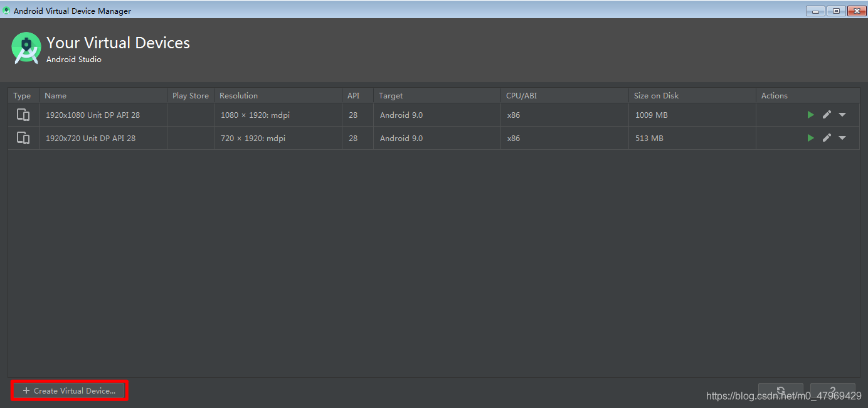The image size is (868, 408).
Task: Click the '513 MB' size cell
Action: point(692,138)
